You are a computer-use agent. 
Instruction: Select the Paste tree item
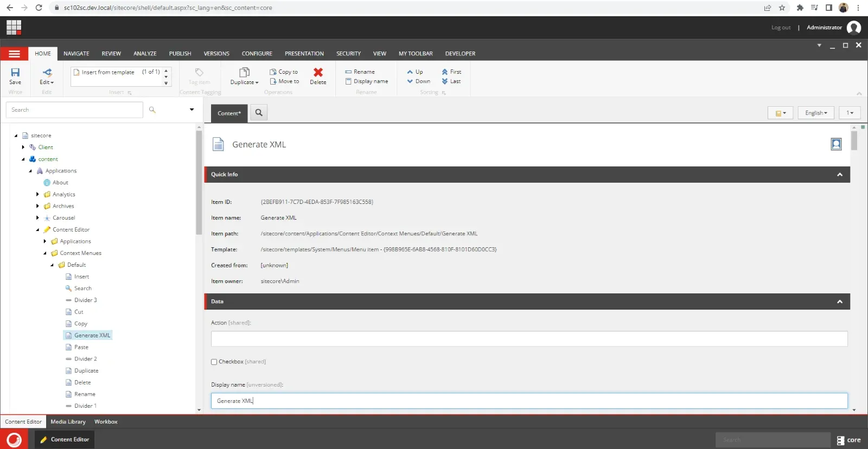81,347
